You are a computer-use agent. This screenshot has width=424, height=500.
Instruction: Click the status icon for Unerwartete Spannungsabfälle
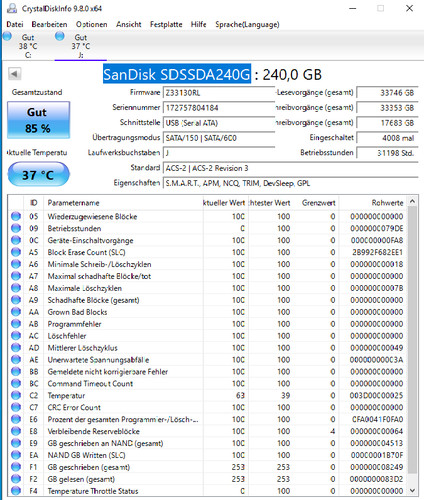(16, 360)
